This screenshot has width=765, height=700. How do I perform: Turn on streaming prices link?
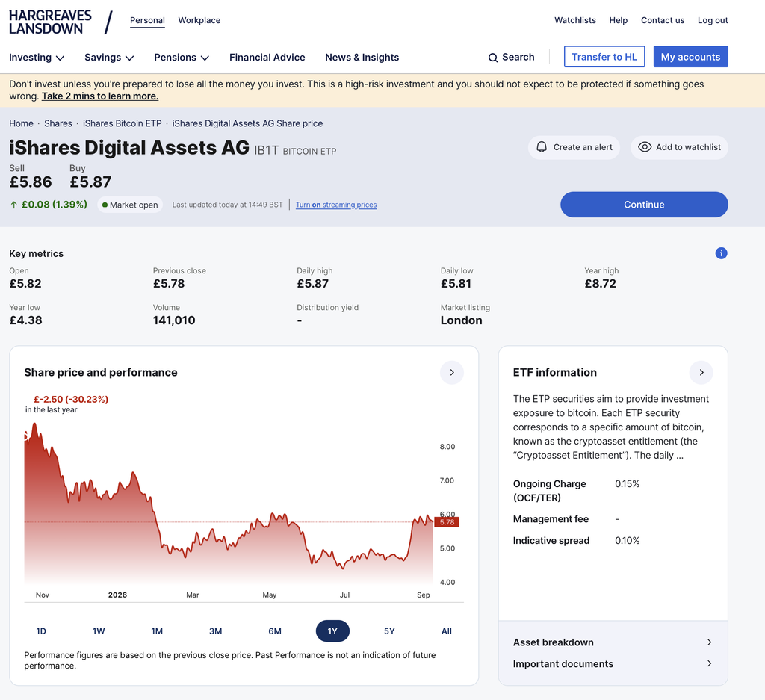[336, 205]
